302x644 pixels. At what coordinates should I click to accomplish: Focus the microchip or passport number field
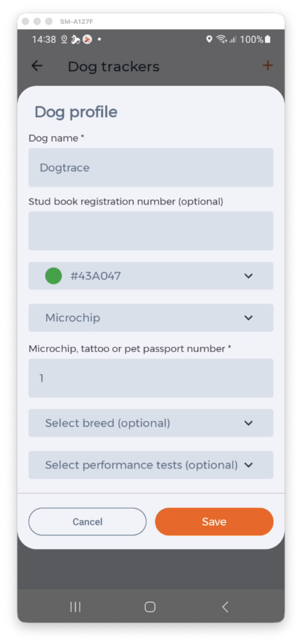[151, 378]
